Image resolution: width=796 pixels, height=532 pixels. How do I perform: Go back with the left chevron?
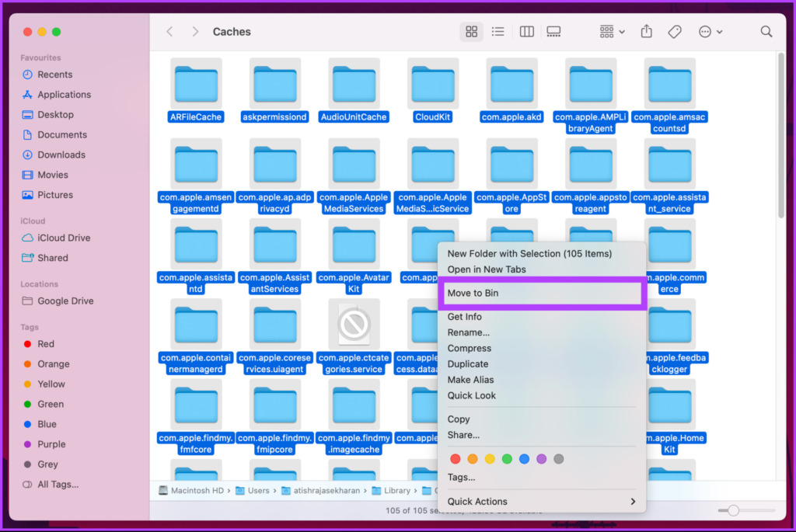click(169, 32)
